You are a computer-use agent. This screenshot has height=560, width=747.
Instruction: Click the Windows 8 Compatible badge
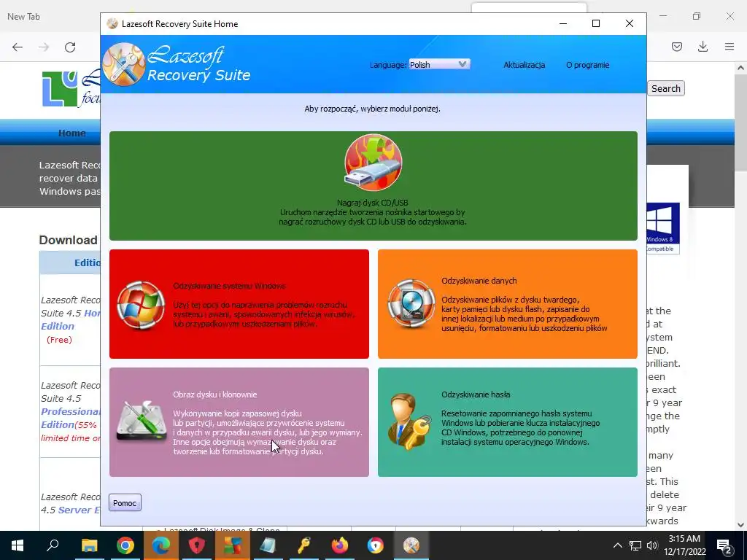662,228
